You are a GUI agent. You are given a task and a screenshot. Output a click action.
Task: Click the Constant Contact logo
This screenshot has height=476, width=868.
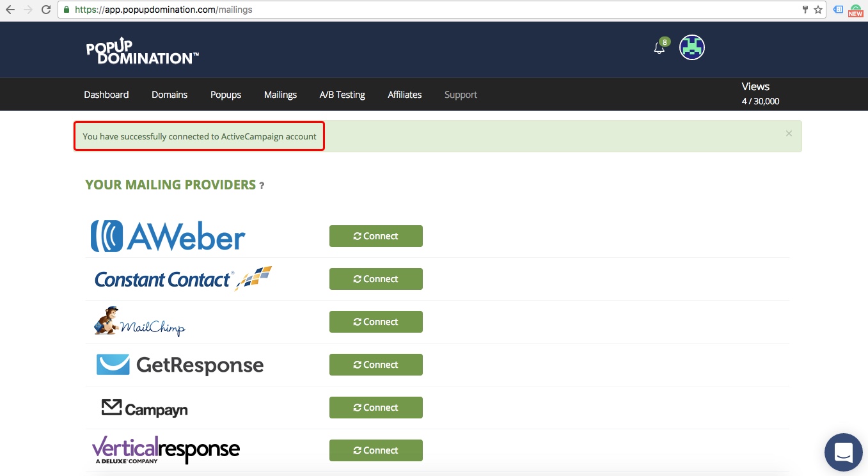click(x=183, y=278)
